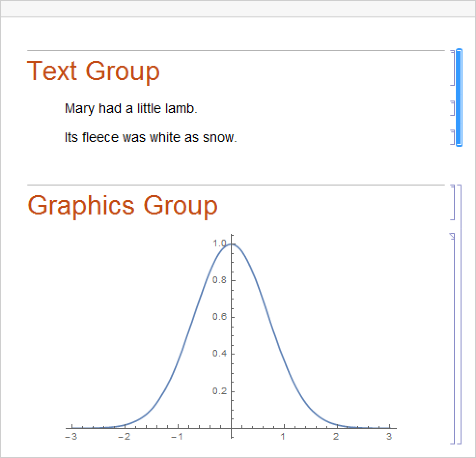
Task: Select the Graphics Group title cell bracket
Action: click(453, 202)
